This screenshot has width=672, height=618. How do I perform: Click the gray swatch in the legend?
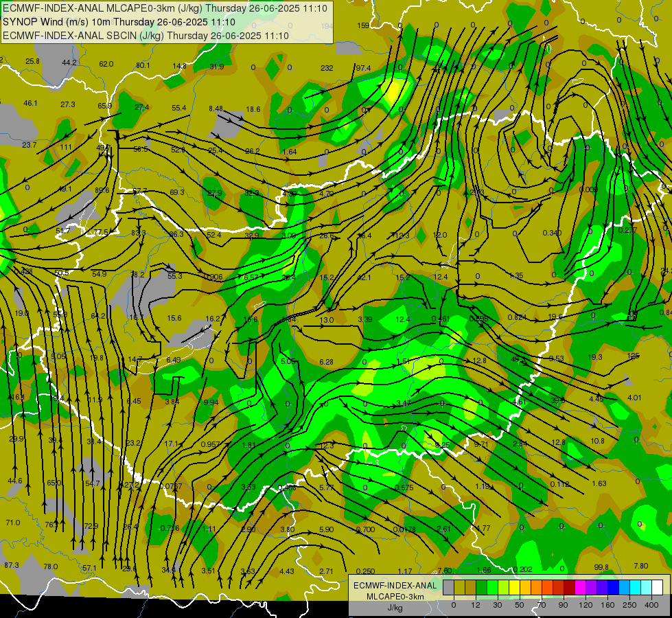(448, 587)
